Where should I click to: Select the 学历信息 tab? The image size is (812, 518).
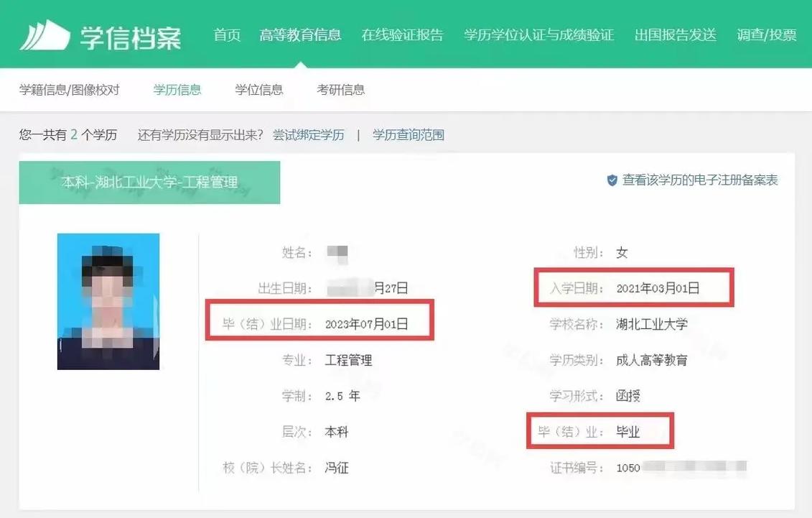(177, 90)
